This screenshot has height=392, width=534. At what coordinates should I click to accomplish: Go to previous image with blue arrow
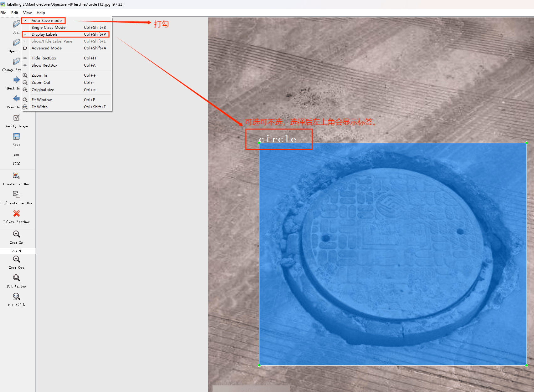(x=16, y=99)
